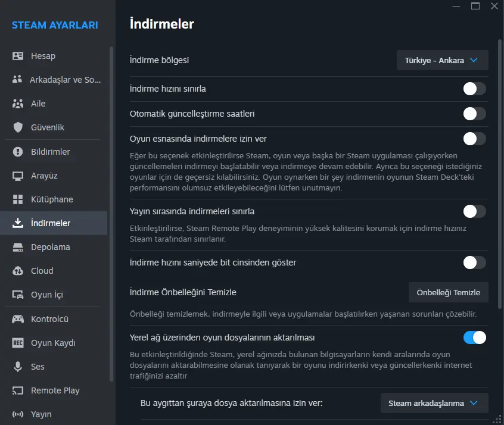
Task: Enable İndirme hızını saniyede bit cinsinden göster
Action: click(x=474, y=262)
